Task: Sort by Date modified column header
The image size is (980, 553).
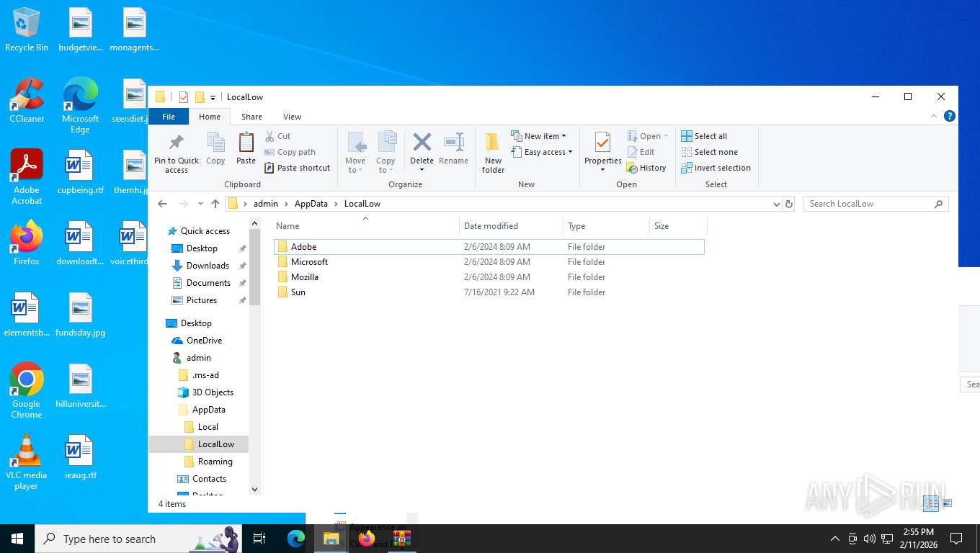Action: click(x=511, y=226)
